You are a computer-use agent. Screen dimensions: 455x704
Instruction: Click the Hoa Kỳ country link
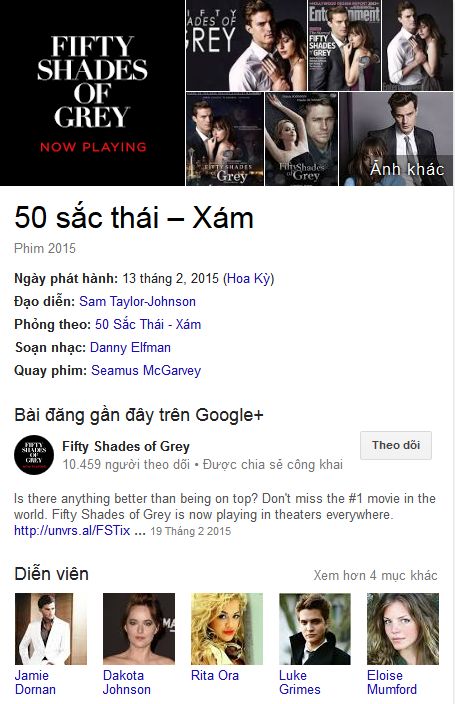(249, 279)
